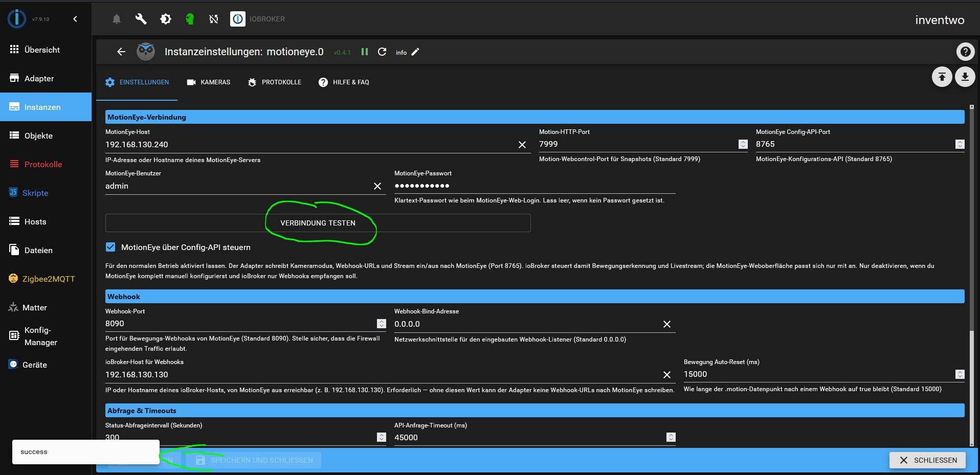Viewport: 980px width, 475px height.
Task: Open system settings wrench icon
Action: 141,19
